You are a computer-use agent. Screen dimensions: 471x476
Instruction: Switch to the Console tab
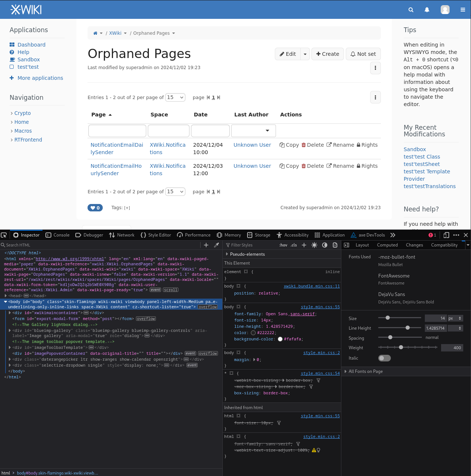pyautogui.click(x=58, y=235)
